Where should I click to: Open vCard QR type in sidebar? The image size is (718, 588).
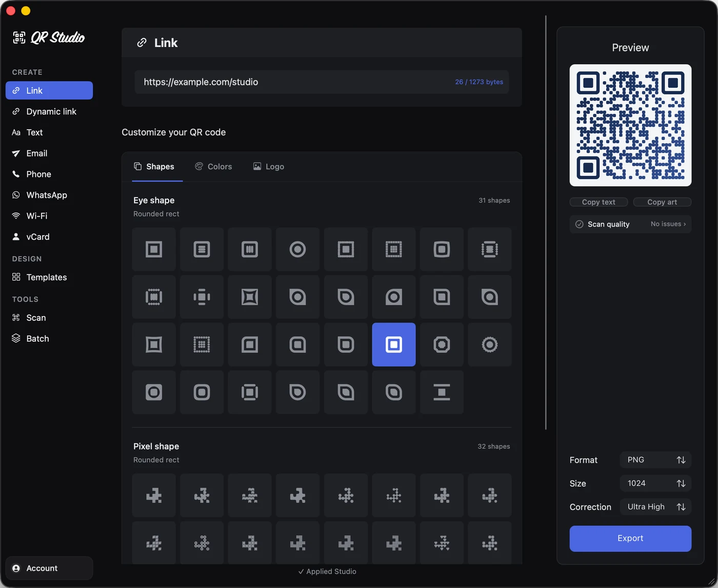(x=49, y=237)
